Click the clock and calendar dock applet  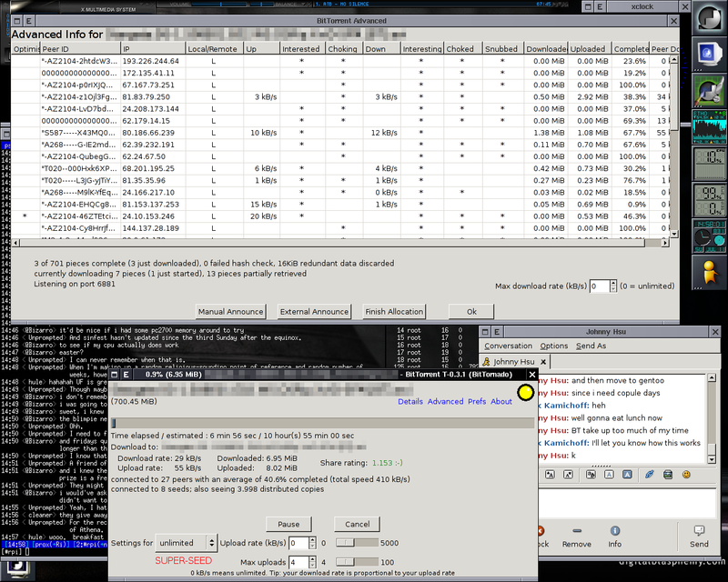tap(710, 236)
